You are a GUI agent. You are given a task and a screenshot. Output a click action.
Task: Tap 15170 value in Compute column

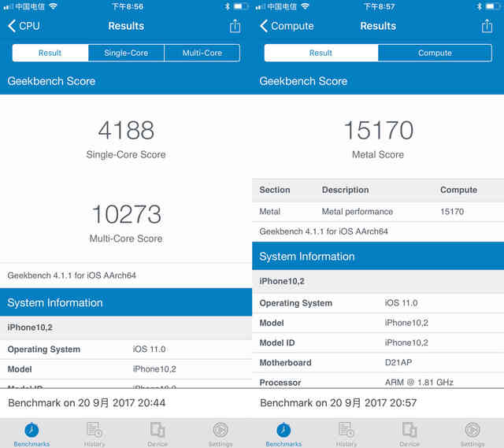point(452,212)
